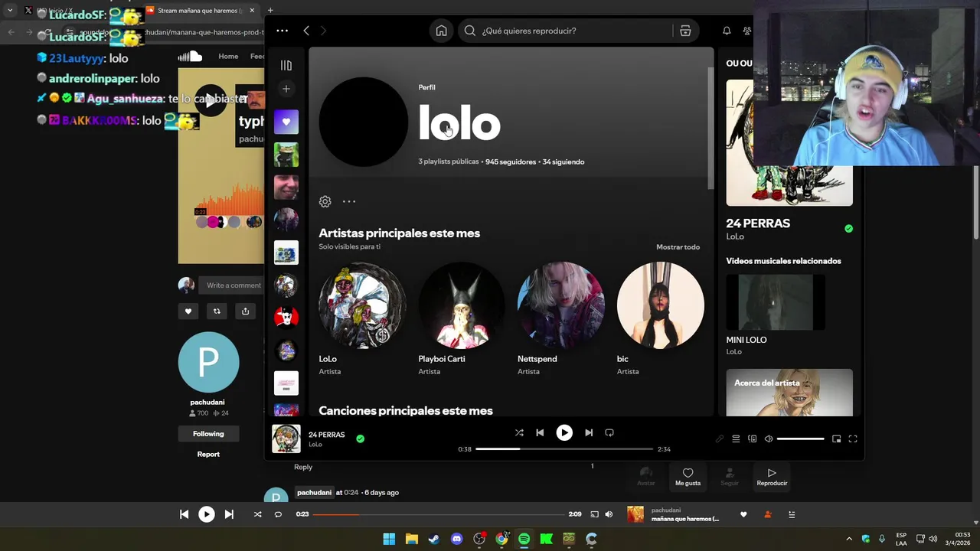Click Reply under the SoundCloud comment
The width and height of the screenshot is (980, 551).
pos(303,467)
